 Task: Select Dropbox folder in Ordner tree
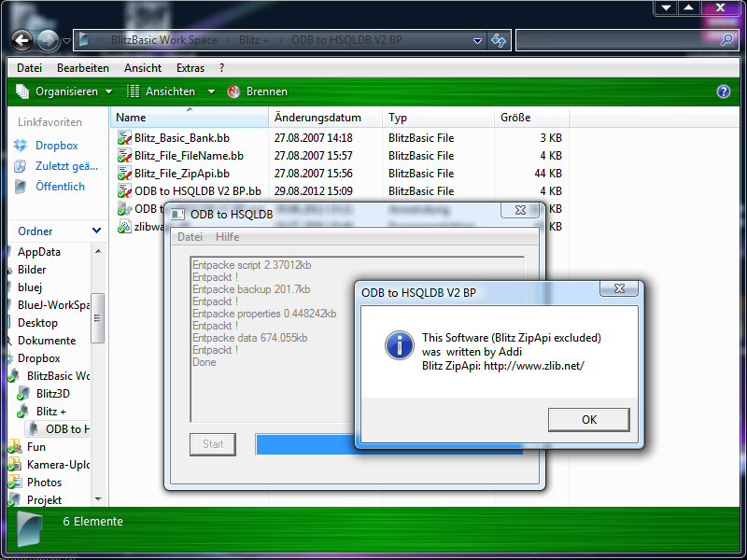click(39, 358)
